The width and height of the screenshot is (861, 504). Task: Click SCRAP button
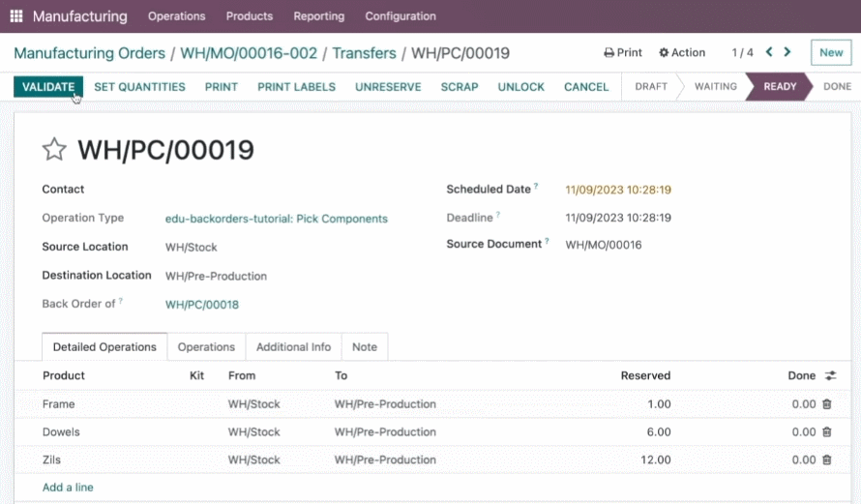460,87
